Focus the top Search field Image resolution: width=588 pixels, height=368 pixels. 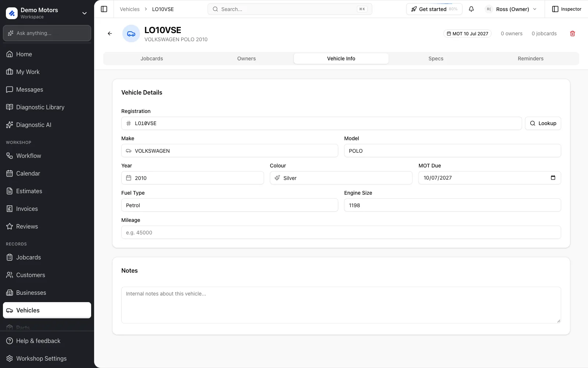point(290,9)
